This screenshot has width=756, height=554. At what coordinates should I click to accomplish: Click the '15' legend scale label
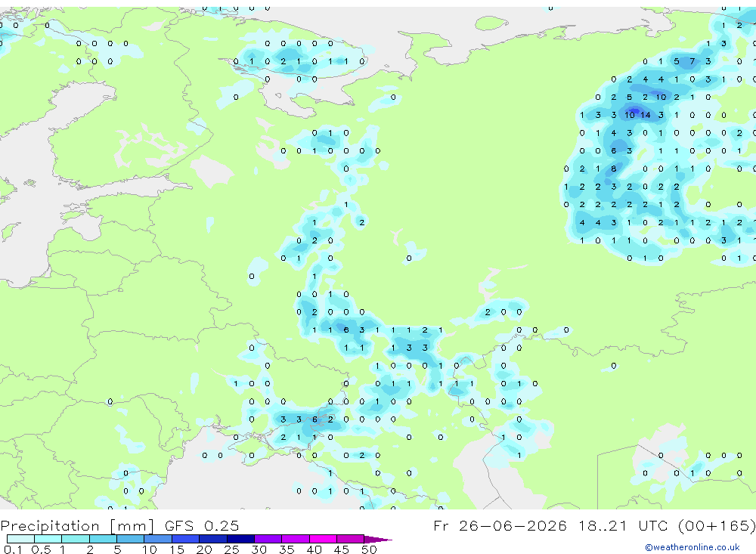point(176,549)
